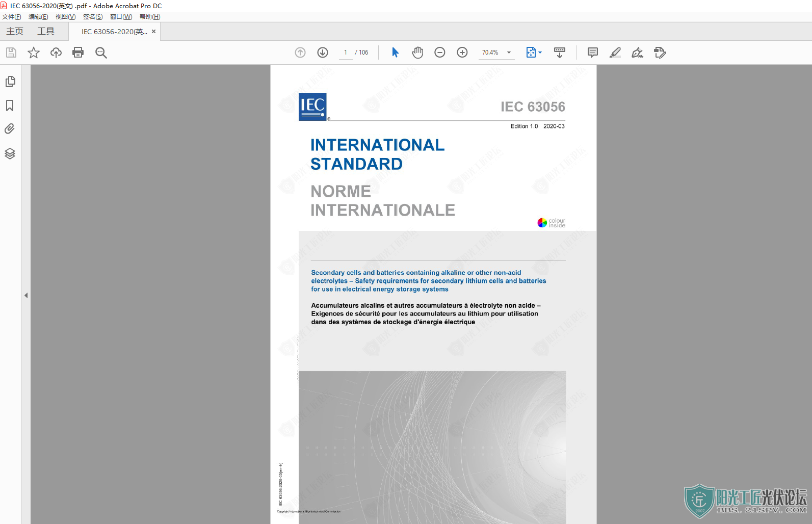
Task: Click the 'NORME INTERNATIONALE' title
Action: pos(382,201)
